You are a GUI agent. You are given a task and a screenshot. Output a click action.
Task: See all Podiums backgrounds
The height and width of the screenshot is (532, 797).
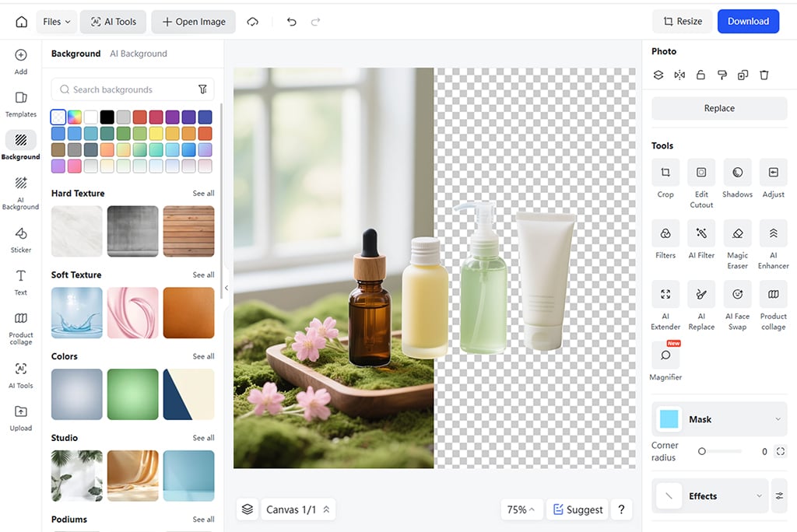[x=203, y=520]
